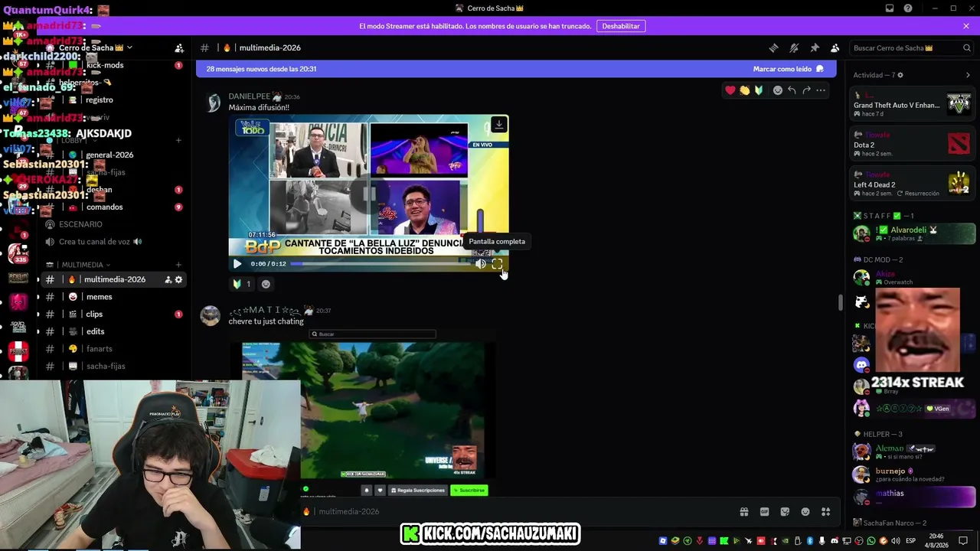Open Windows notification center
The height and width of the screenshot is (551, 980).
[963, 541]
